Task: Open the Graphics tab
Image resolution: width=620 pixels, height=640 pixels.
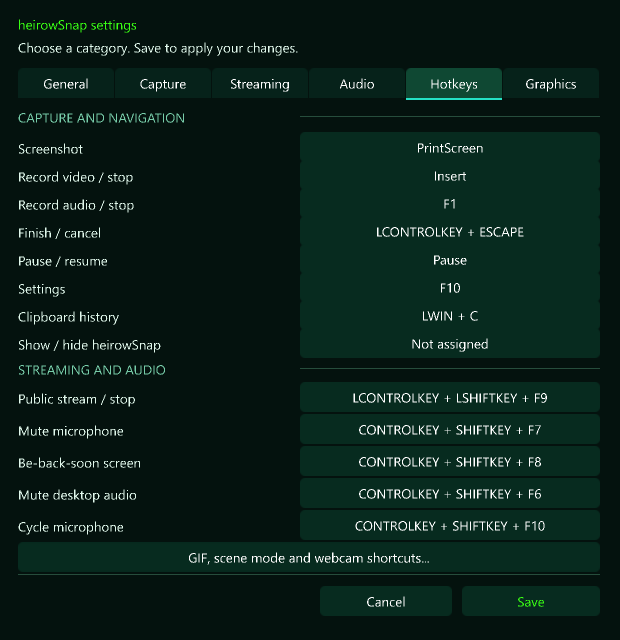Action: [551, 84]
